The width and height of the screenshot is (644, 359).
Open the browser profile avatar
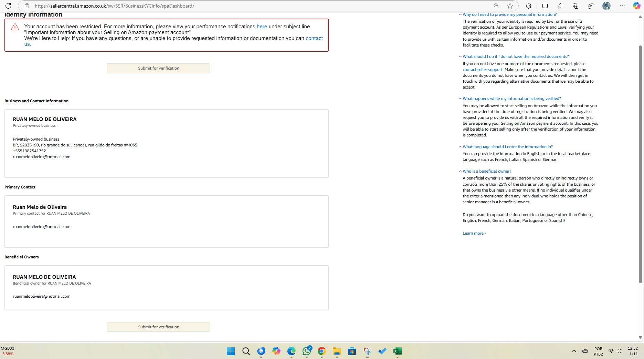(x=606, y=6)
